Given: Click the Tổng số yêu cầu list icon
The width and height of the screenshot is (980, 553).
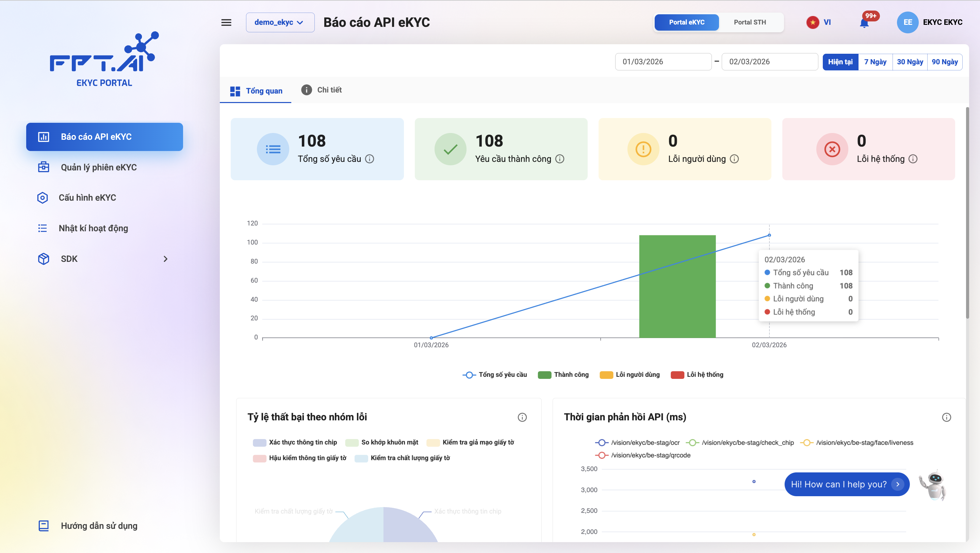Looking at the screenshot, I should pos(273,149).
